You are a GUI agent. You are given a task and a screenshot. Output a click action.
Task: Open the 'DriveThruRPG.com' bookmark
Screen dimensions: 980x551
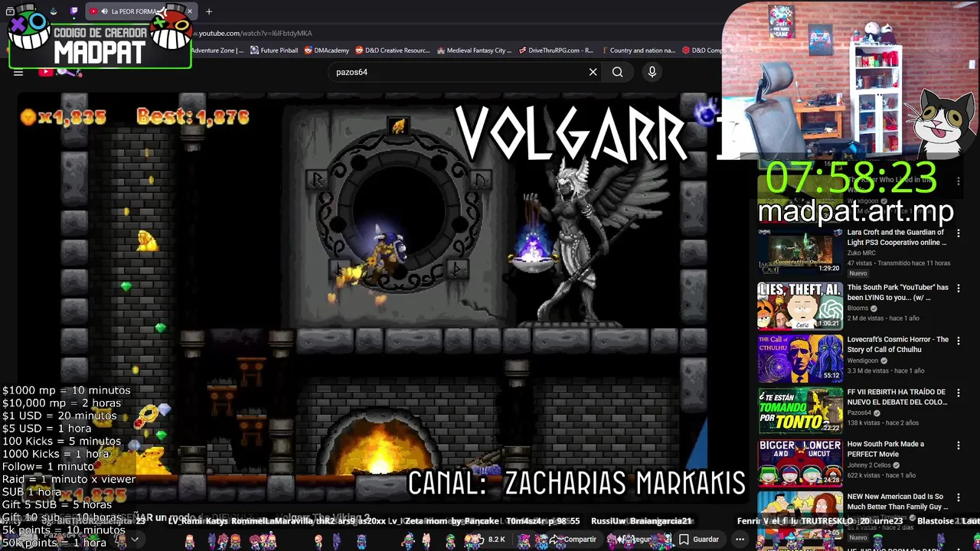pyautogui.click(x=556, y=51)
